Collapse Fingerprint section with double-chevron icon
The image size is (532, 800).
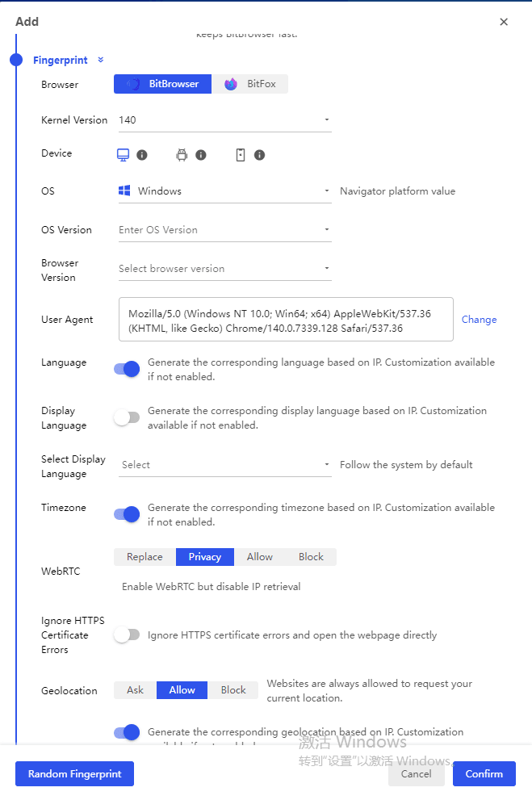[x=101, y=60]
